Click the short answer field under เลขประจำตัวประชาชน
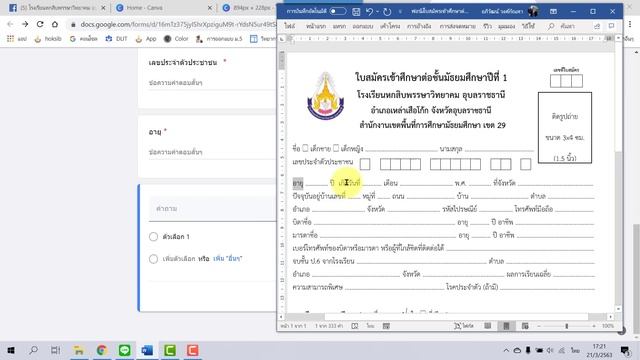This screenshot has width=640, height=360. pyautogui.click(x=212, y=83)
